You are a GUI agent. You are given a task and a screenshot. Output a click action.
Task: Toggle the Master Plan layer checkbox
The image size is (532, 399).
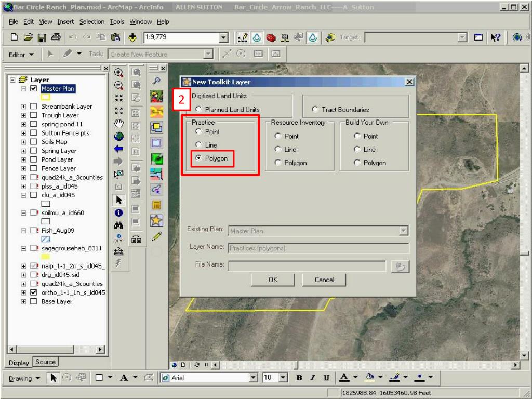[x=33, y=88]
